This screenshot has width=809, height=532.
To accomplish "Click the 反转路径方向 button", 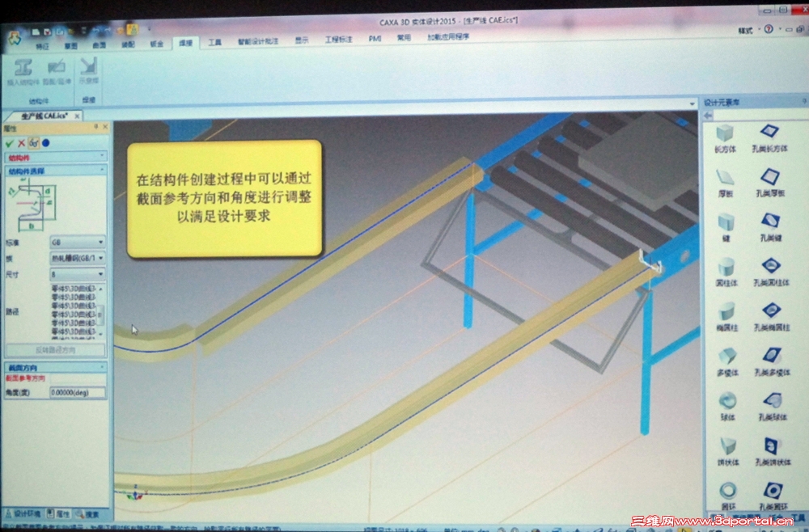I will point(55,350).
